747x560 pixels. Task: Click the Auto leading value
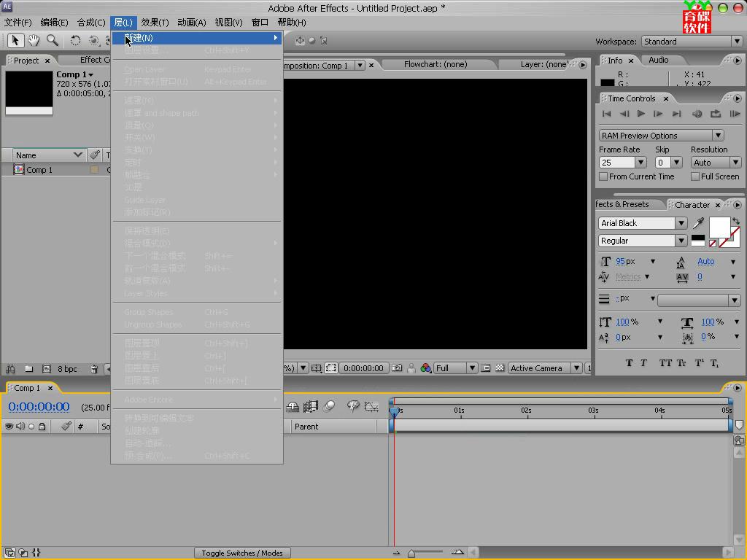pyautogui.click(x=705, y=262)
